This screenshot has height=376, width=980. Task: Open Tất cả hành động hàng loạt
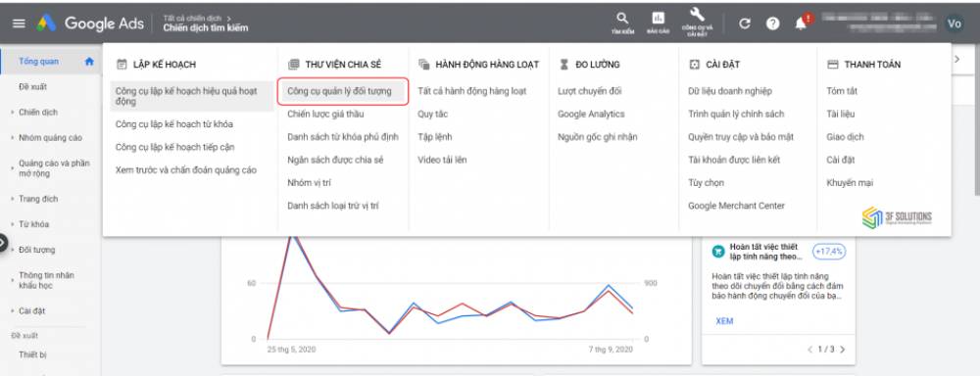coord(472,91)
